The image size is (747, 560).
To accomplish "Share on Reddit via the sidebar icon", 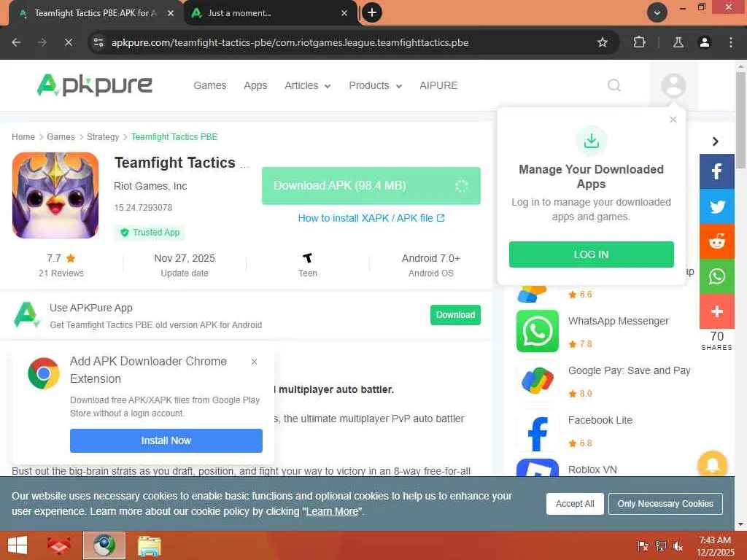I will [716, 241].
